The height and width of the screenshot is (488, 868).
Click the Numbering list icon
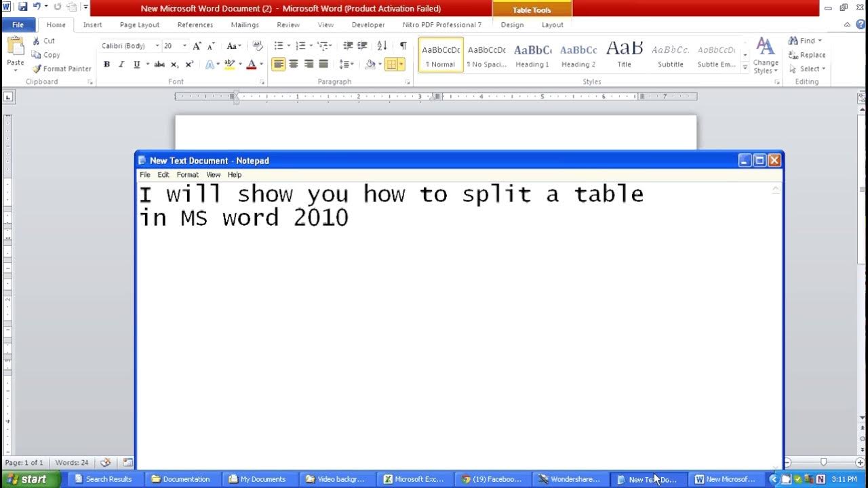(x=300, y=45)
